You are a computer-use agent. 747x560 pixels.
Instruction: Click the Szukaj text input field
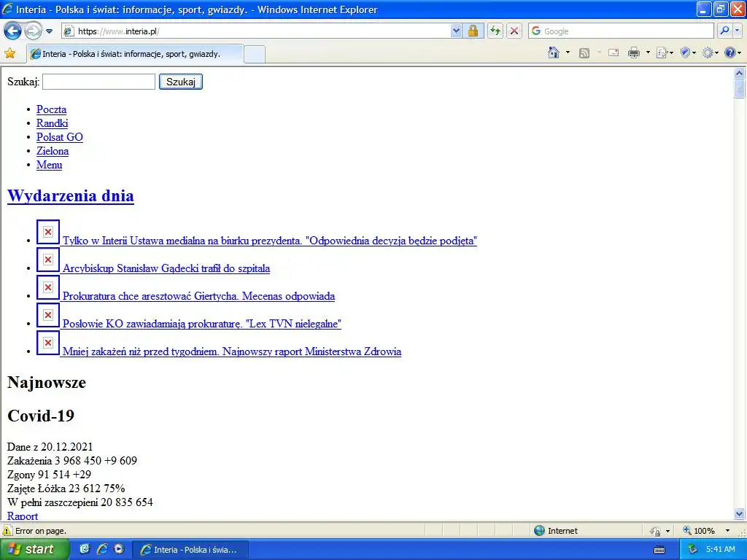point(98,82)
